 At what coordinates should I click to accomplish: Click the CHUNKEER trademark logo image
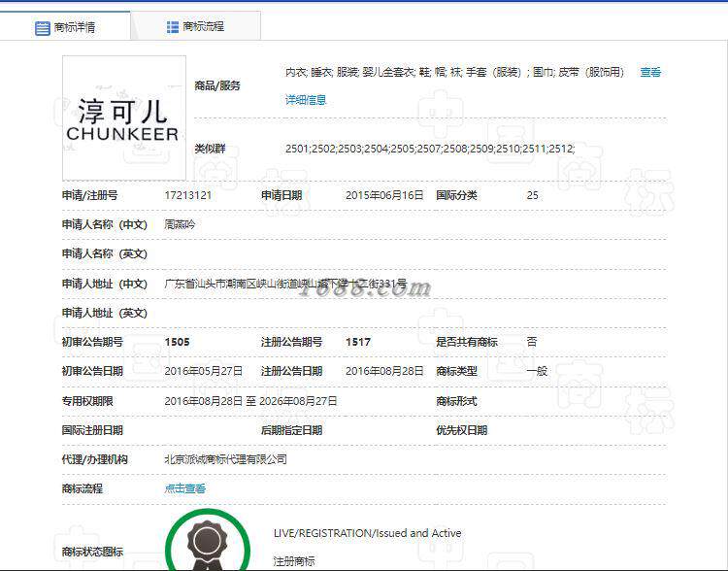[124, 118]
